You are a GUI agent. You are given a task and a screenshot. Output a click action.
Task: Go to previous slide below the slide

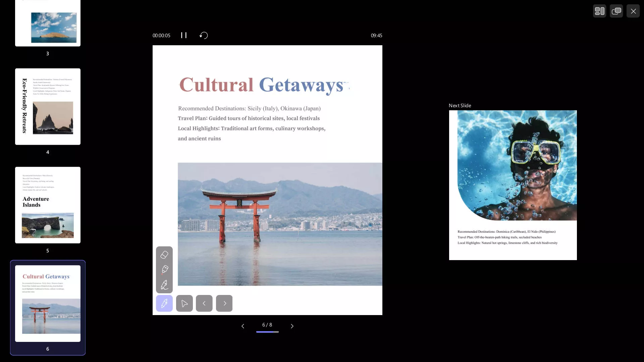pos(243,326)
